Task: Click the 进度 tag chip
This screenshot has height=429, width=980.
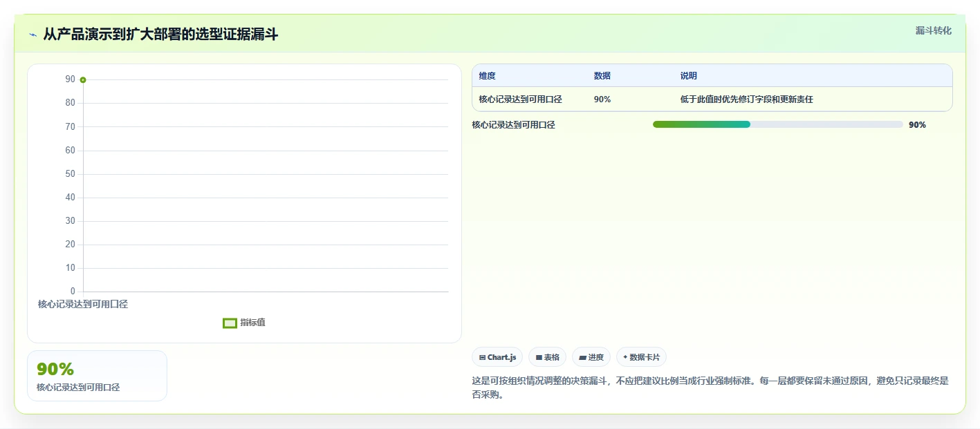Action: coord(591,357)
